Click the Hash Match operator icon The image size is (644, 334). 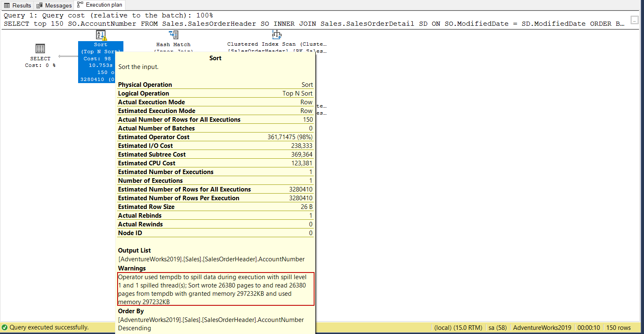(173, 35)
